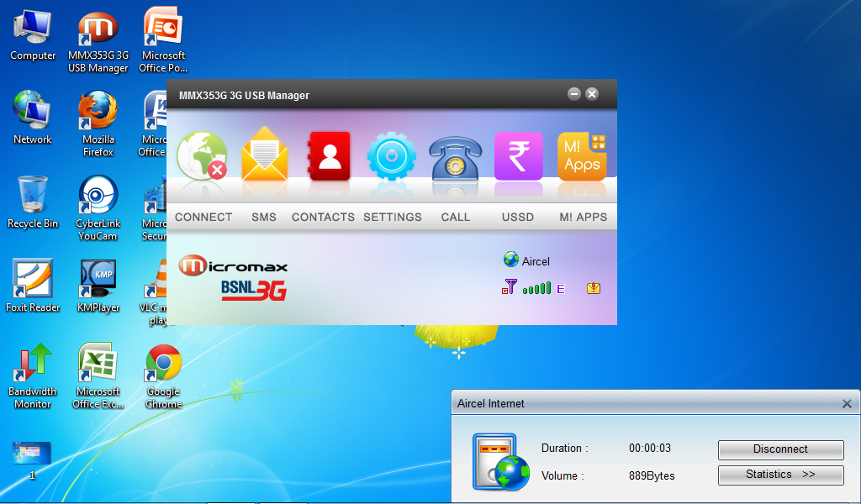Select MMX353G 3G USB Manager desktop shortcut
861x504 pixels.
coord(98,42)
